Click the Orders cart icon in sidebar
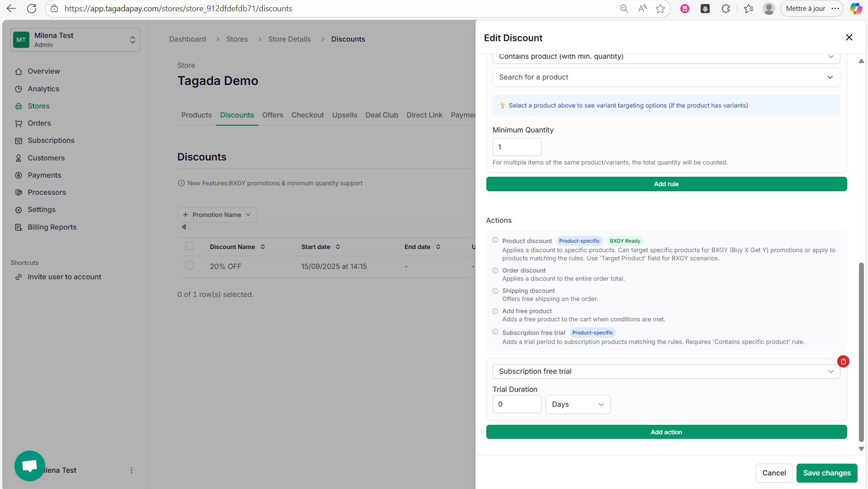Screen dimensions: 868x489 [19, 123]
